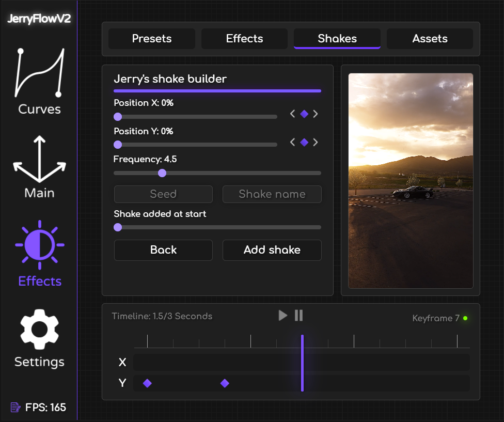Image resolution: width=504 pixels, height=422 pixels.
Task: Select the second Y track keyframe
Action: pos(225,383)
